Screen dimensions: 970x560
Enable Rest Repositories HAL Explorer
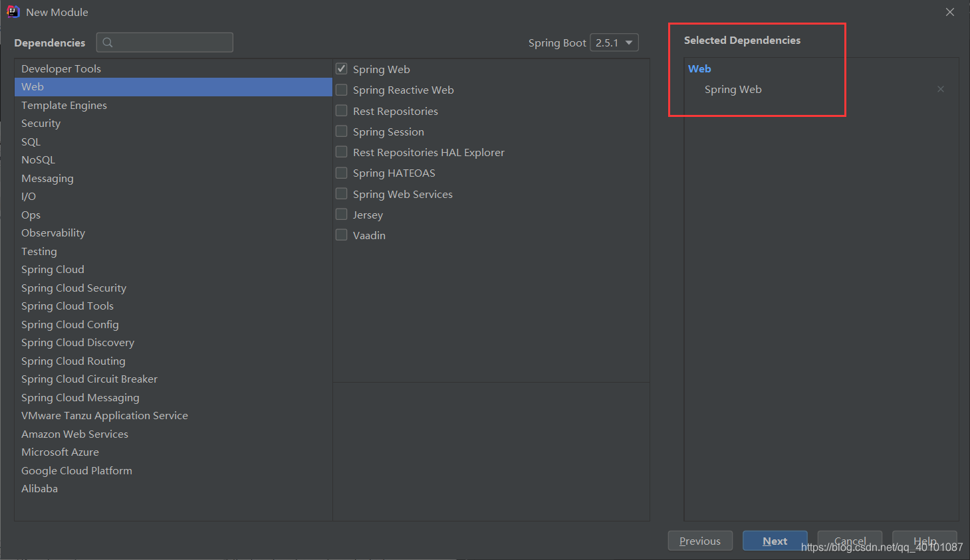pyautogui.click(x=342, y=152)
